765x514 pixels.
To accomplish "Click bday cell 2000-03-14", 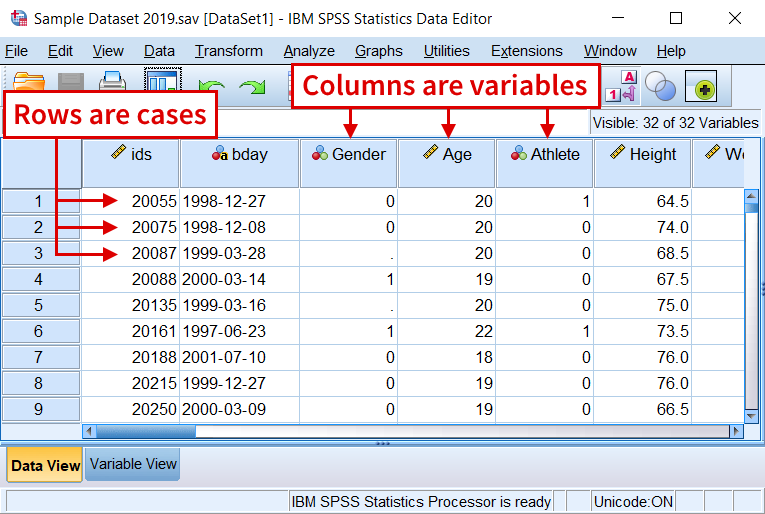I will [x=240, y=279].
